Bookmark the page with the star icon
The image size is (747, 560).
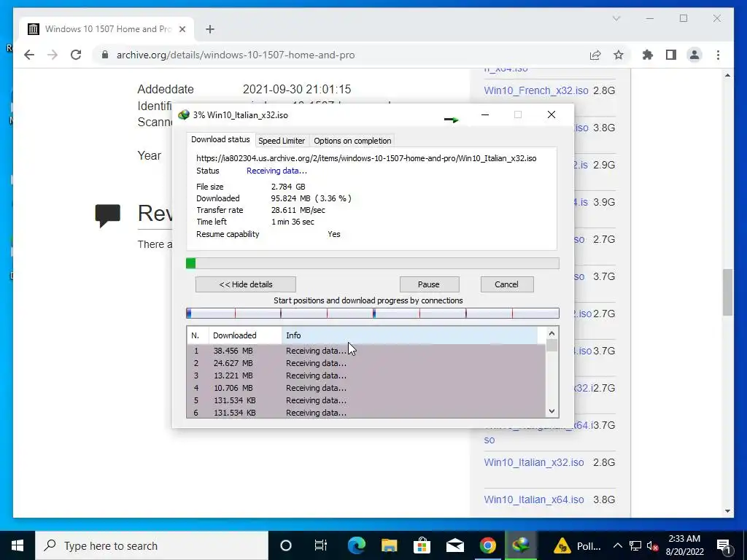[619, 55]
